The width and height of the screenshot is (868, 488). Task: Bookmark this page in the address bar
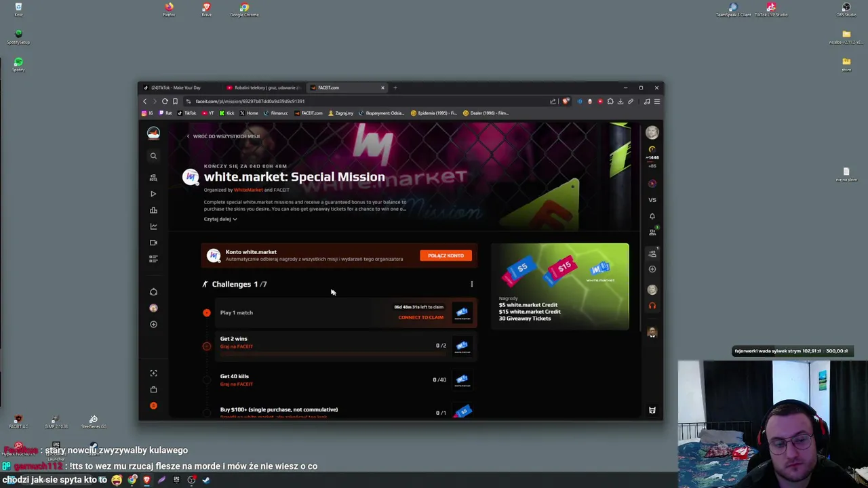(x=175, y=102)
